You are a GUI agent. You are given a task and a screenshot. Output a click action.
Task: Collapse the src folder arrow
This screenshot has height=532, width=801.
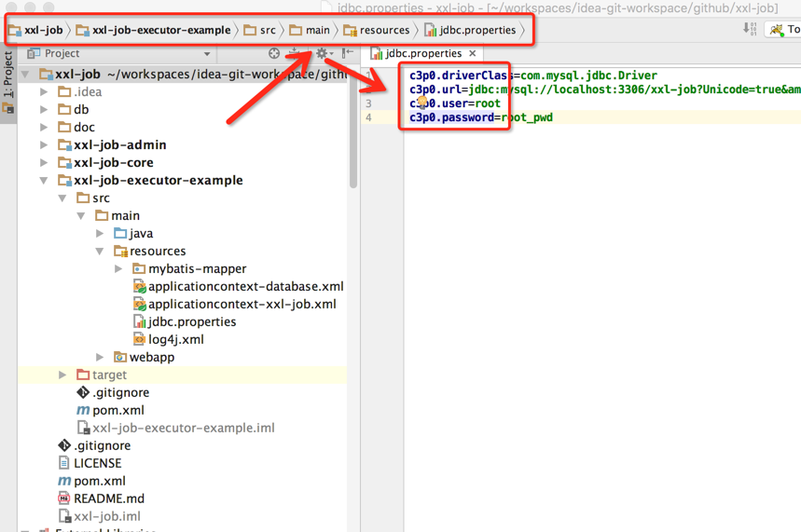coord(62,198)
